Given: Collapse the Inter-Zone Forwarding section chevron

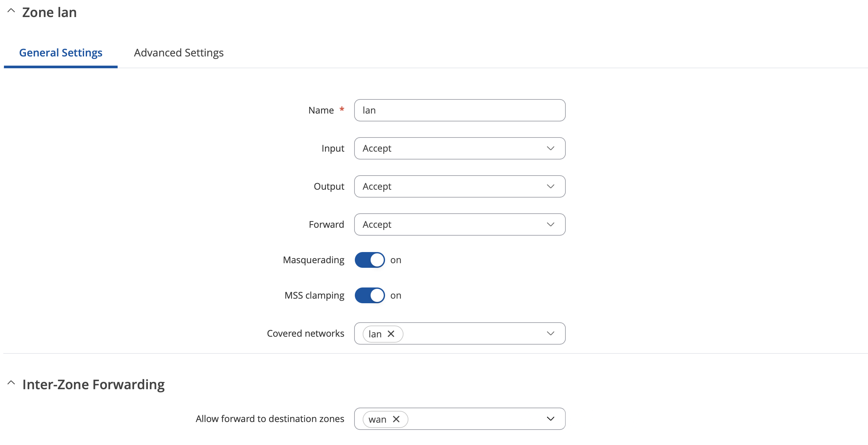Looking at the screenshot, I should point(11,383).
